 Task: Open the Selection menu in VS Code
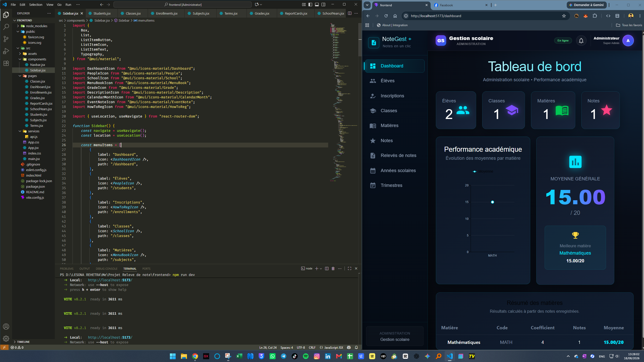click(x=36, y=5)
